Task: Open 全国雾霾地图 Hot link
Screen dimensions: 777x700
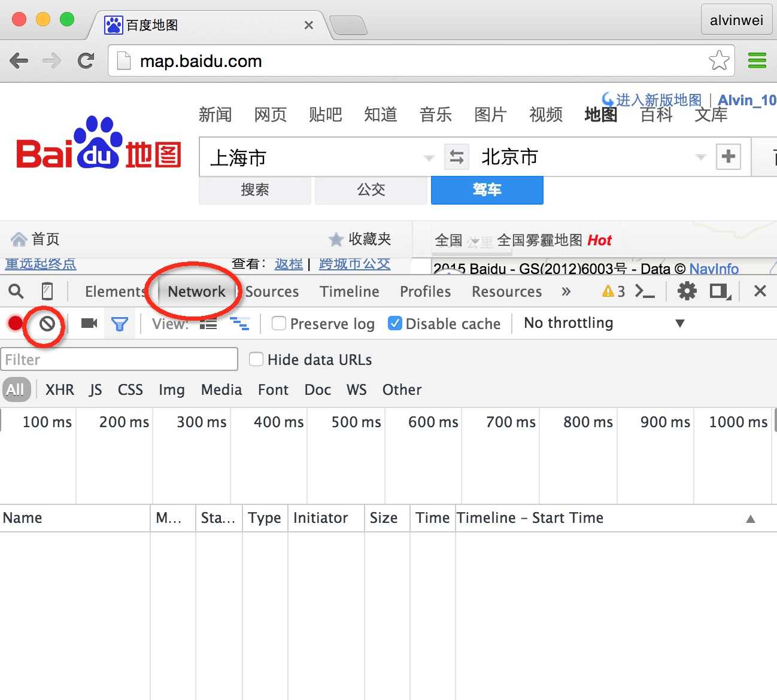Action: click(554, 241)
